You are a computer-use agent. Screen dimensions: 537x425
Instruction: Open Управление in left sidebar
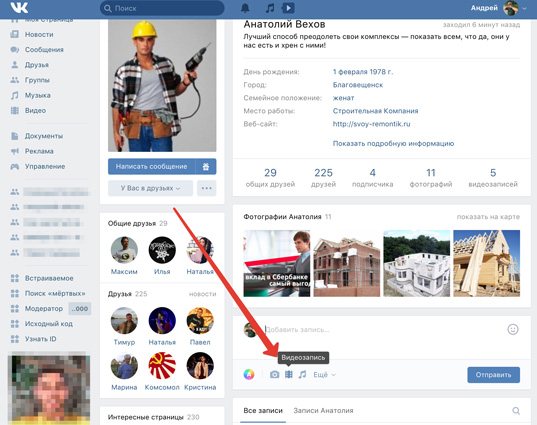click(x=45, y=166)
